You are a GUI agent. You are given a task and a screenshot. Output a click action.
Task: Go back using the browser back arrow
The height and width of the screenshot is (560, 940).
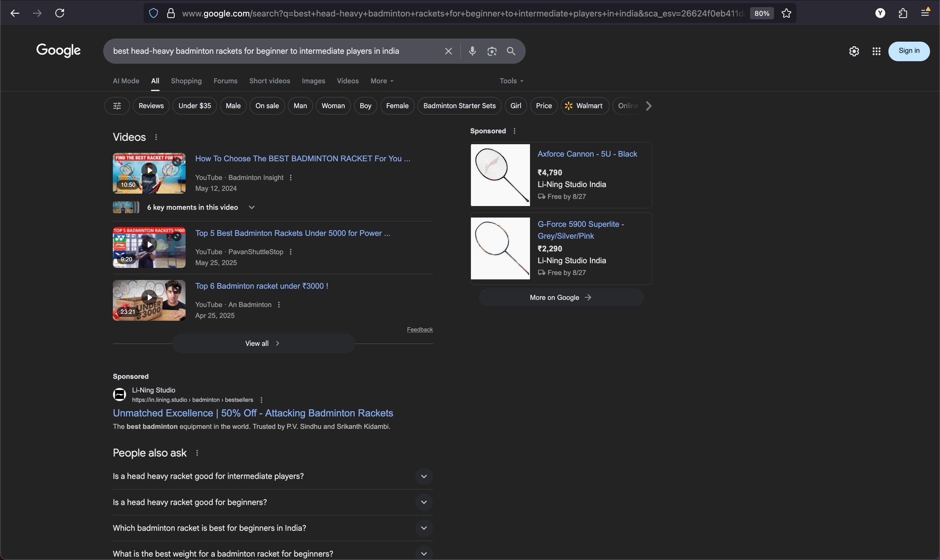(15, 13)
